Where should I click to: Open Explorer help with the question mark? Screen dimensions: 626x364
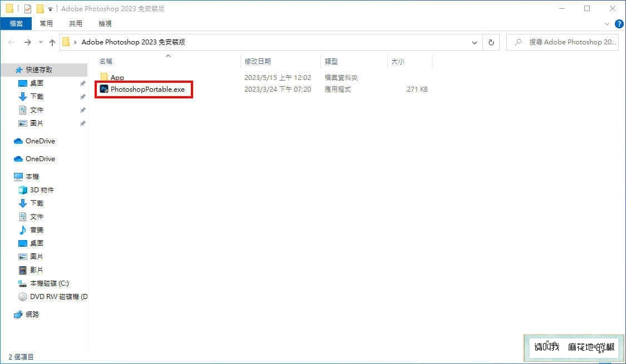(x=619, y=24)
